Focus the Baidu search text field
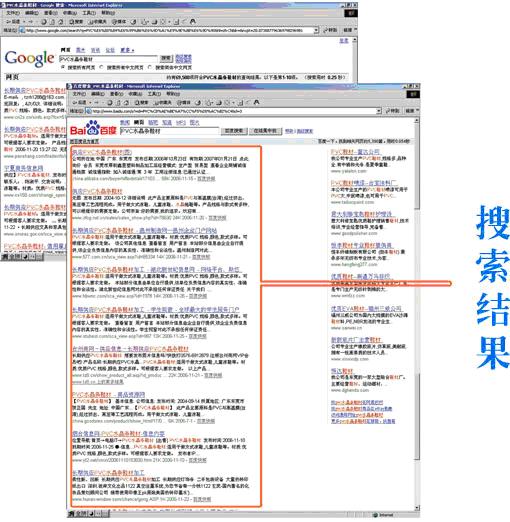510x522 pixels. pyautogui.click(x=169, y=131)
